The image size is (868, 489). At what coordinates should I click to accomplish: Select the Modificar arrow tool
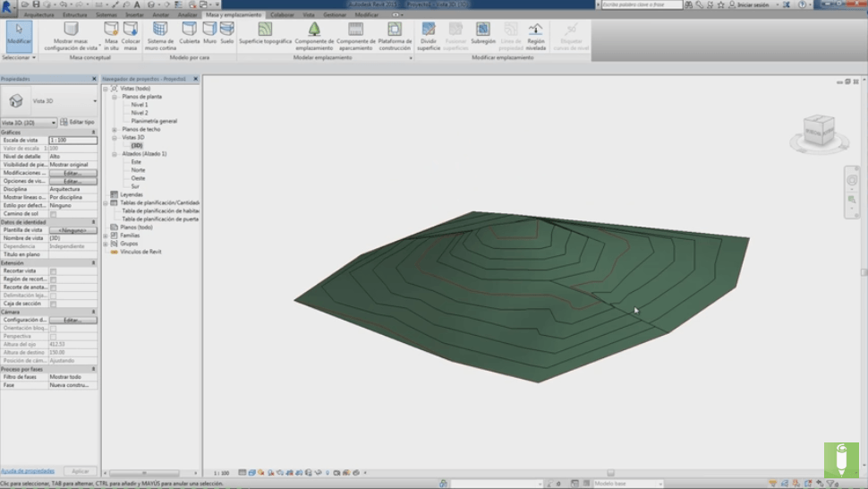(x=18, y=32)
